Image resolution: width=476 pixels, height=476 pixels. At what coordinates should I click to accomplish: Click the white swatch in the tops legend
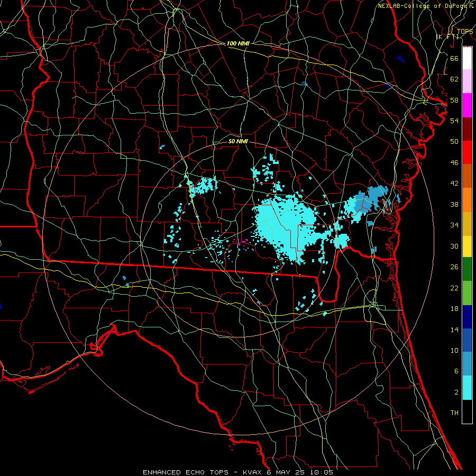pyautogui.click(x=467, y=58)
